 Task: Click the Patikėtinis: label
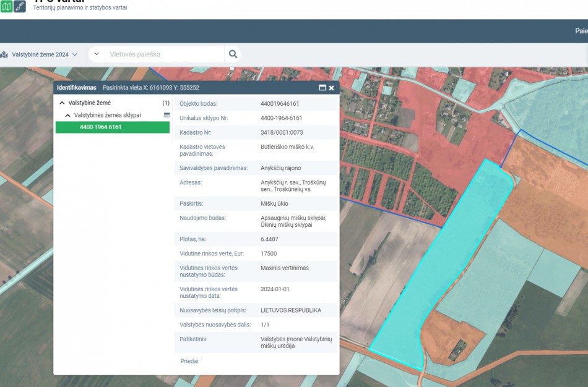[x=194, y=339]
